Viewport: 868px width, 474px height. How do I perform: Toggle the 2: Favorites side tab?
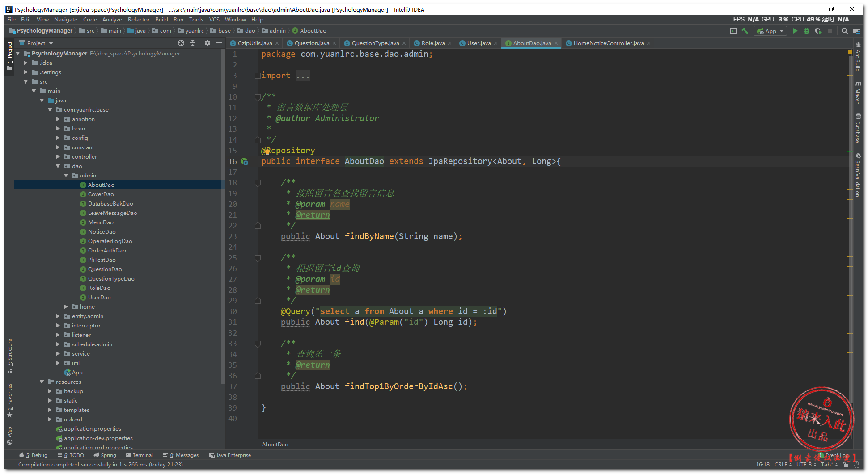click(10, 400)
